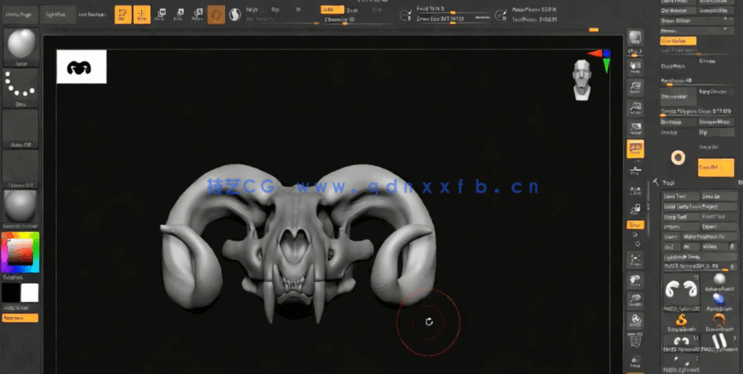Click the BPR render icon on right shelf
Viewport: 743px width, 374px height.
pos(635,38)
